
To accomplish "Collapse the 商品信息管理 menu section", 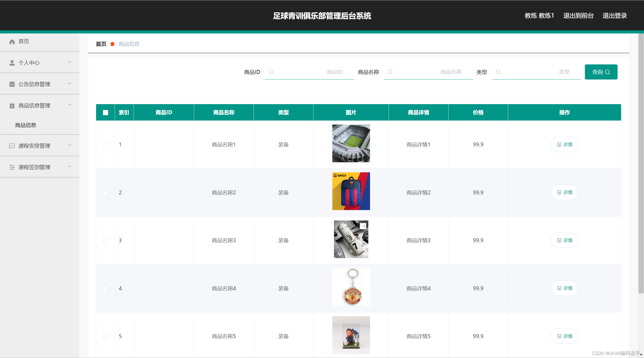I will point(70,105).
